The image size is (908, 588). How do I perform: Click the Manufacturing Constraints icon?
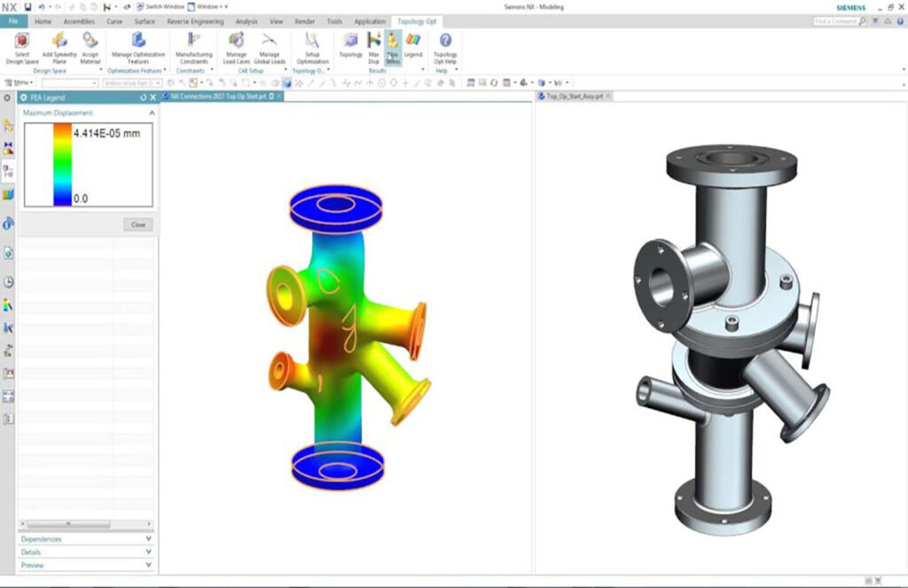[x=193, y=45]
